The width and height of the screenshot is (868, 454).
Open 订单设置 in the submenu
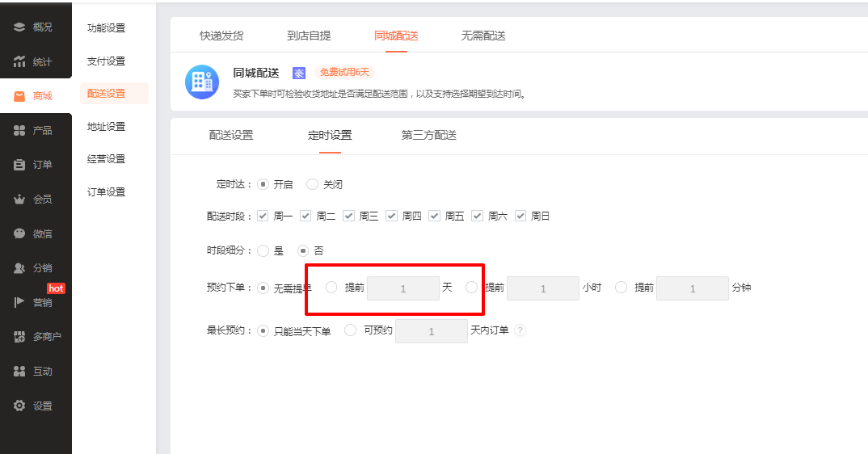(x=106, y=192)
